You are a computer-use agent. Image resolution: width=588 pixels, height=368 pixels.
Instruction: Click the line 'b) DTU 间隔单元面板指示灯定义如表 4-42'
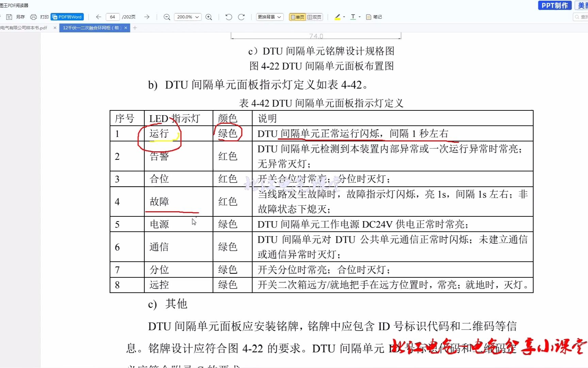click(258, 85)
